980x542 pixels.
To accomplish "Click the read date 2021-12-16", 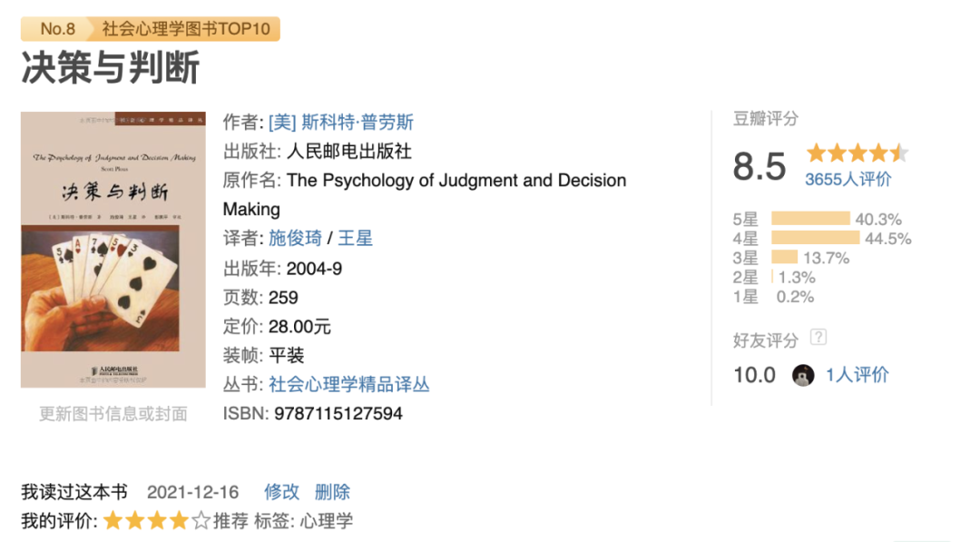I will tap(192, 493).
